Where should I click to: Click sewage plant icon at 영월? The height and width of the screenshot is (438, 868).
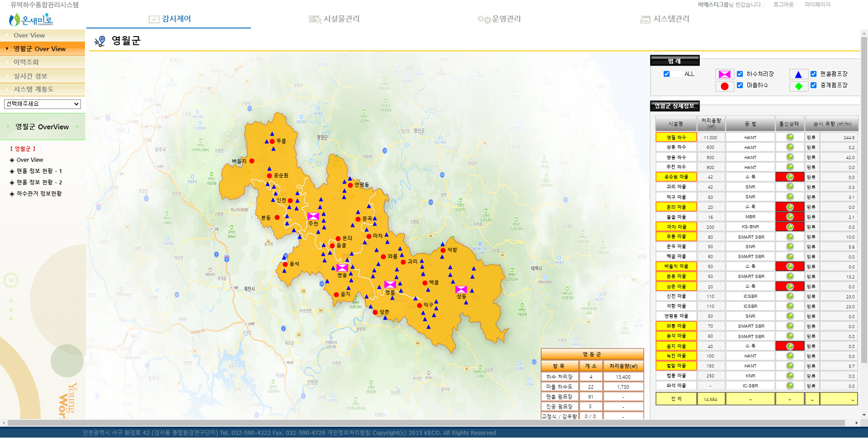[390, 284]
